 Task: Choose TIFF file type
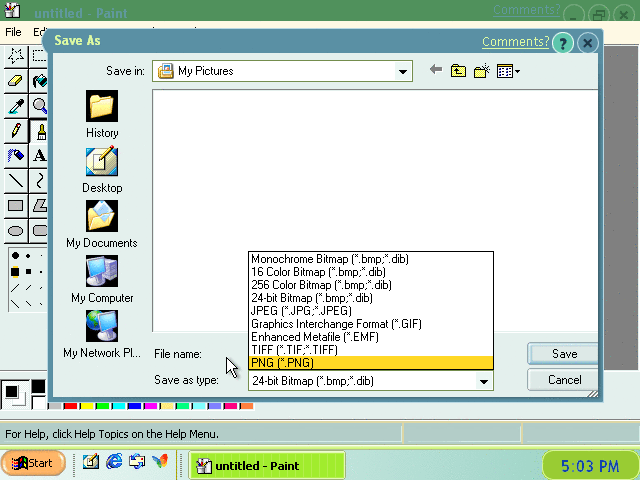pos(371,350)
